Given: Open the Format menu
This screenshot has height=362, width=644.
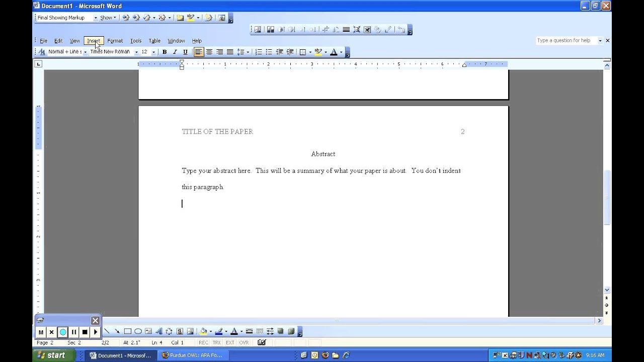Looking at the screenshot, I should click(115, 41).
